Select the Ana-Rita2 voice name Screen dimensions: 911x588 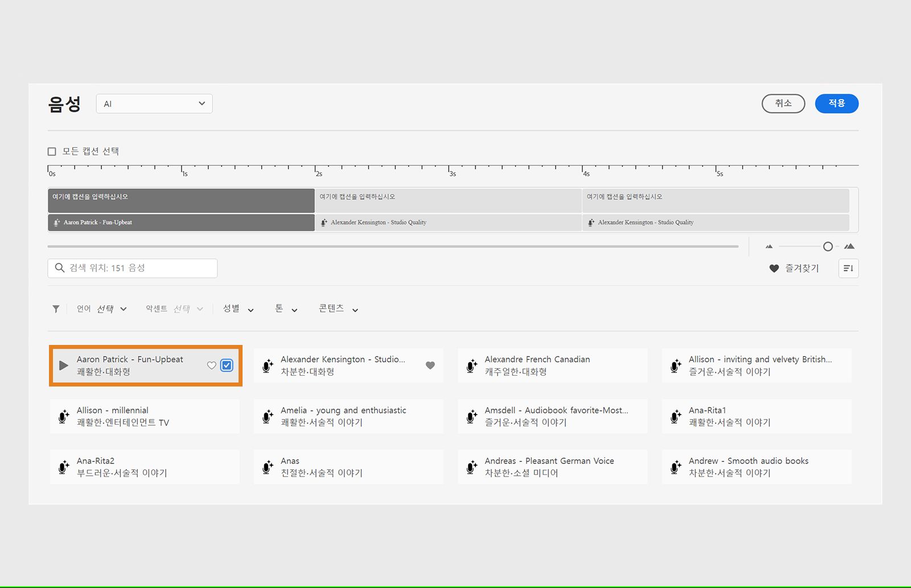click(x=96, y=460)
